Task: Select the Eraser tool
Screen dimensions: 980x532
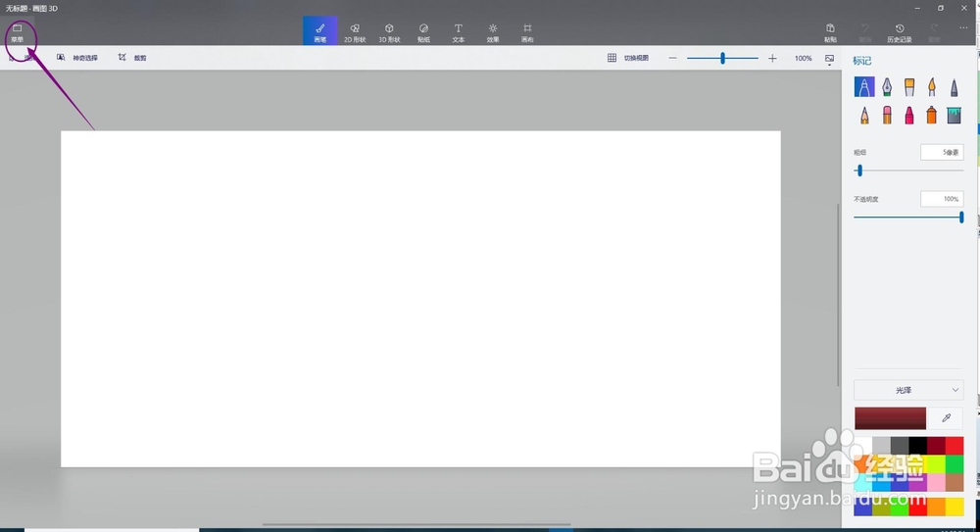Action: [887, 115]
